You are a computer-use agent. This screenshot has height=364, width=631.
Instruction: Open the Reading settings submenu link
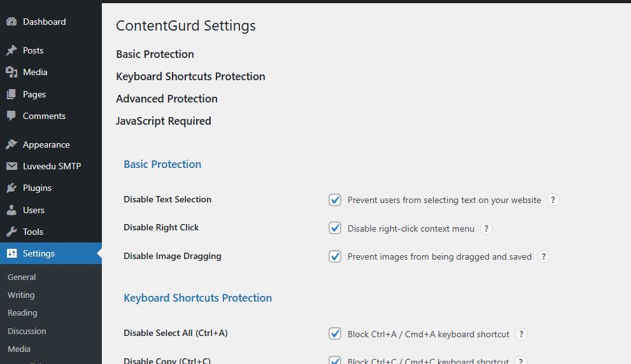pos(22,312)
